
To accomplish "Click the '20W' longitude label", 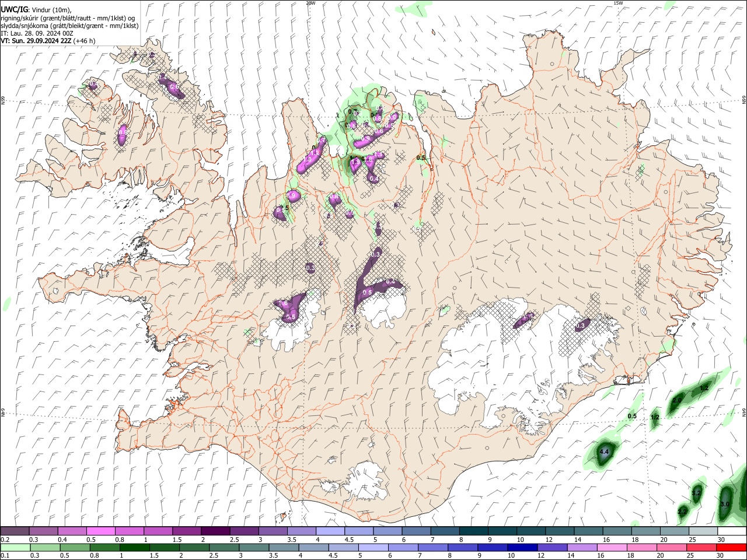I will tap(310, 3).
